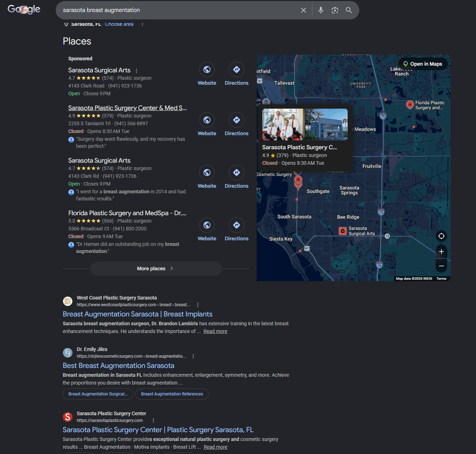Expand More places results
476x454 pixels.
click(x=156, y=268)
